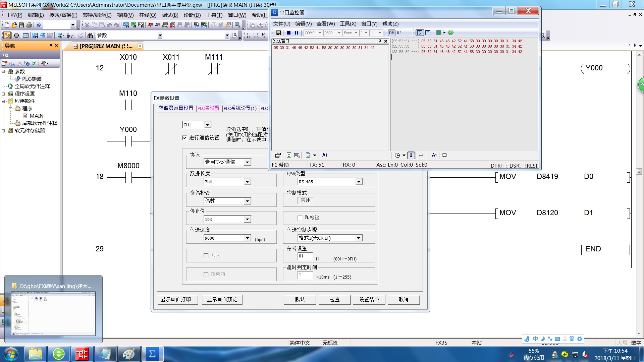Screen dimensions: 644x362
Task: Click the 站号设置 input field
Action: [305, 256]
